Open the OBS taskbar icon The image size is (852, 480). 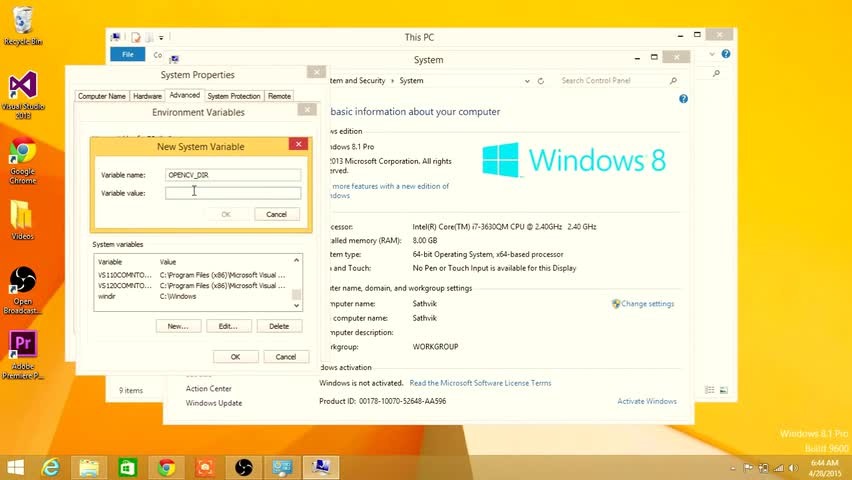coord(243,467)
